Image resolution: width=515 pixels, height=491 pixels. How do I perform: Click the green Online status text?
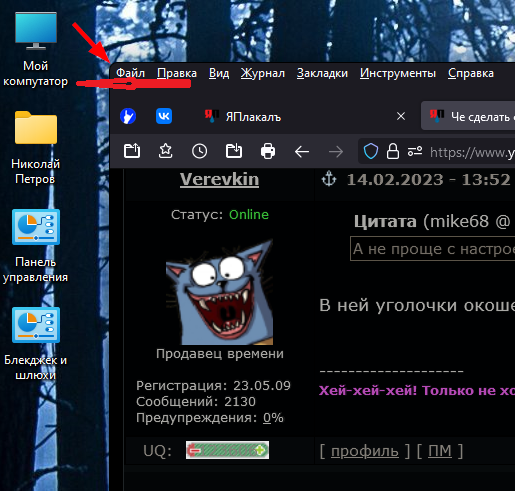249,215
